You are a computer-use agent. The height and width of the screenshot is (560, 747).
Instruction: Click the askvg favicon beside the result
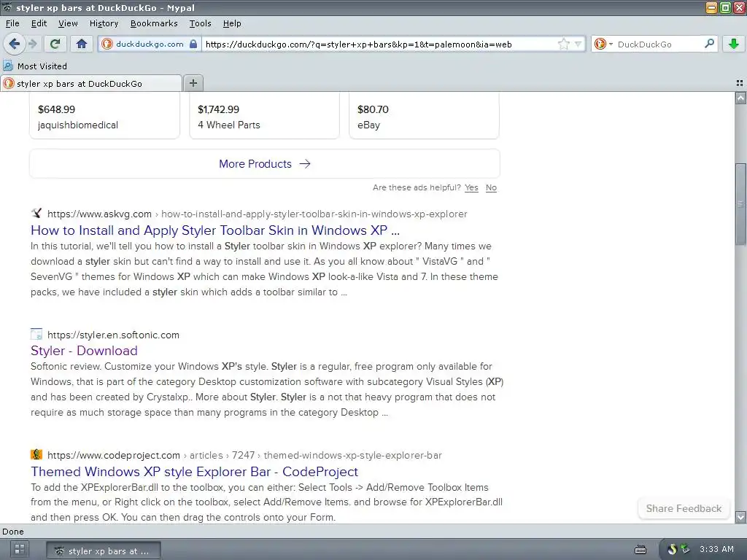[36, 213]
